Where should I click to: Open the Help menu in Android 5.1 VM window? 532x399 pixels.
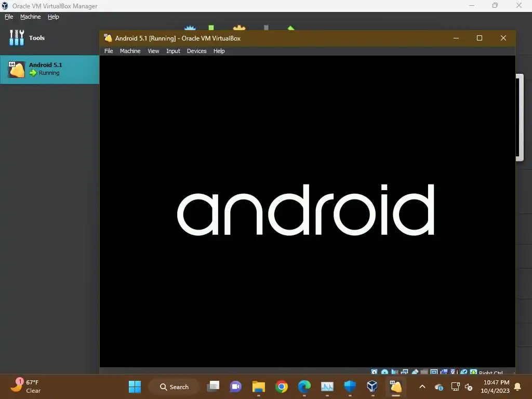(x=219, y=51)
